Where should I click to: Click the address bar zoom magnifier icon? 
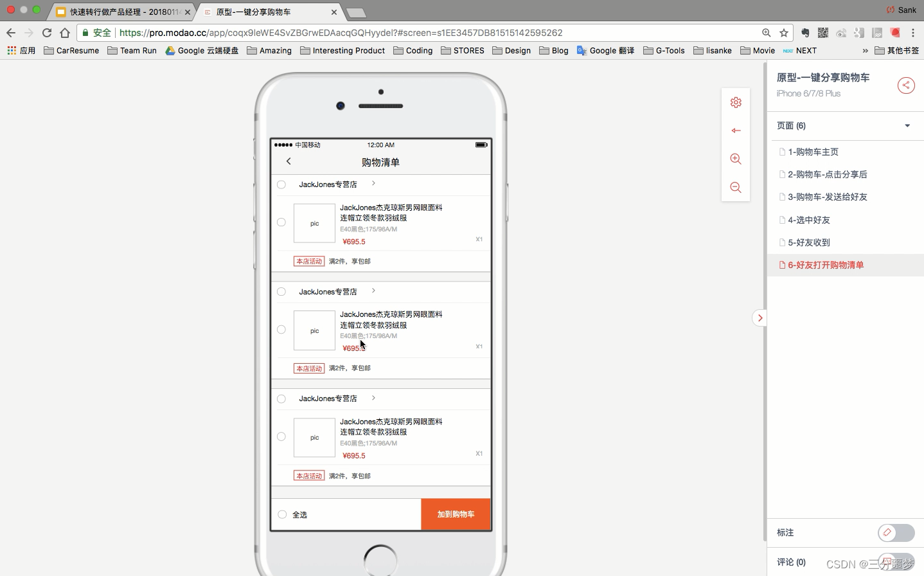point(766,33)
